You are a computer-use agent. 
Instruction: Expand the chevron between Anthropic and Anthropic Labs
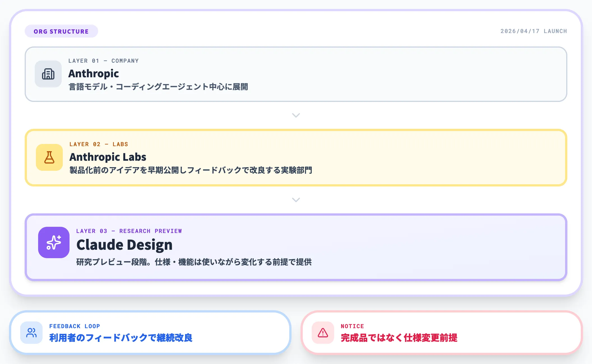pyautogui.click(x=296, y=115)
